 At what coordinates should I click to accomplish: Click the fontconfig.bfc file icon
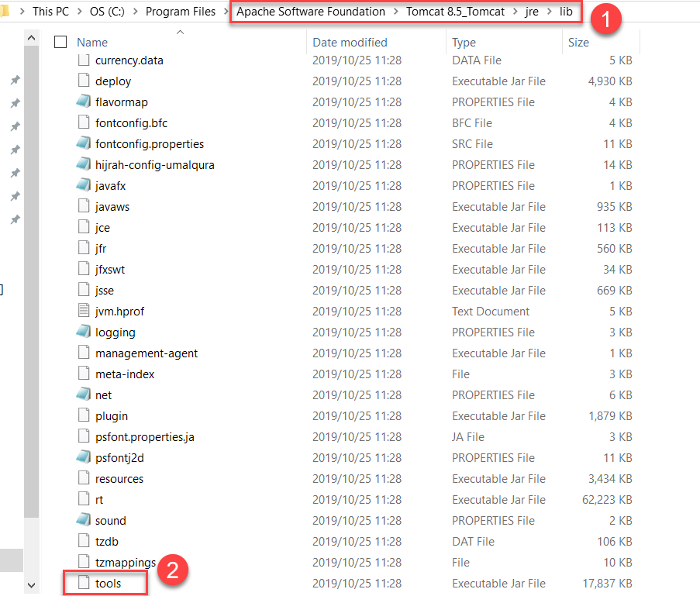pos(84,122)
